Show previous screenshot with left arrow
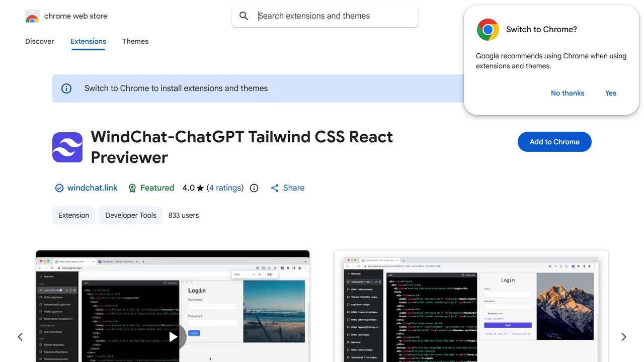This screenshot has width=644, height=362. point(20,337)
